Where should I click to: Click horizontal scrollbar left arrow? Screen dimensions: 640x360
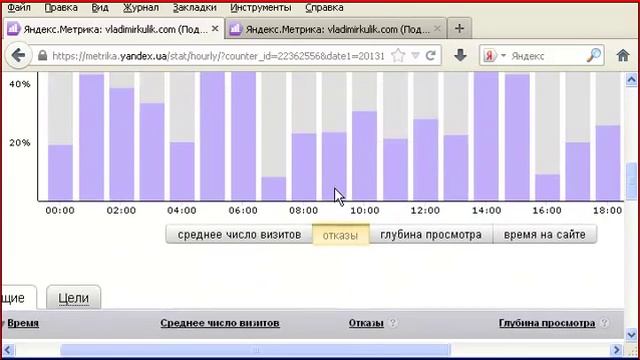tap(8, 350)
